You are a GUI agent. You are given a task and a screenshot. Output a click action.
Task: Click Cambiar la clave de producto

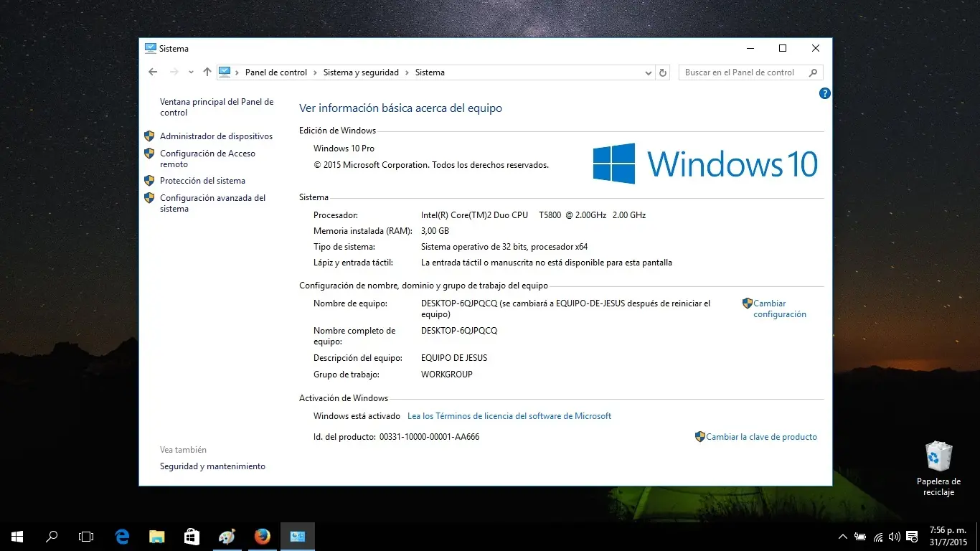pyautogui.click(x=762, y=436)
